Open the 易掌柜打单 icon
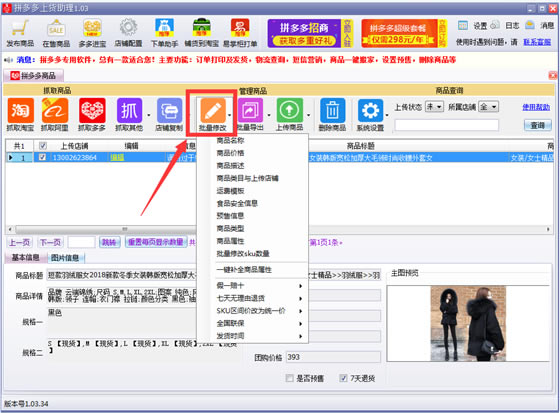560x413 pixels. 240,32
